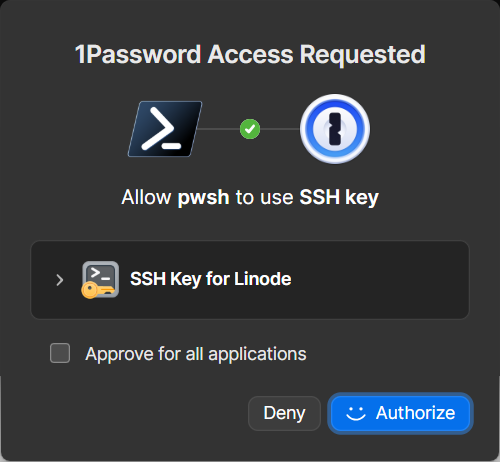This screenshot has width=500, height=462.
Task: Click the SSH key item terminal icon
Action: click(x=101, y=279)
